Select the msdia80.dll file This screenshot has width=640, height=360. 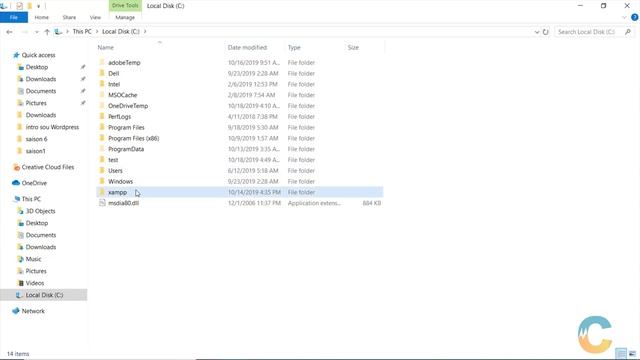click(x=123, y=203)
